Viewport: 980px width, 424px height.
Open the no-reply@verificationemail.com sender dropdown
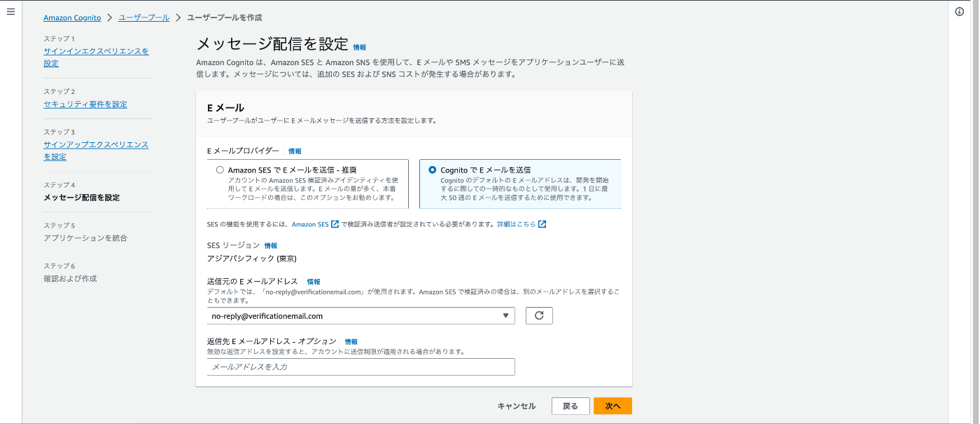361,316
